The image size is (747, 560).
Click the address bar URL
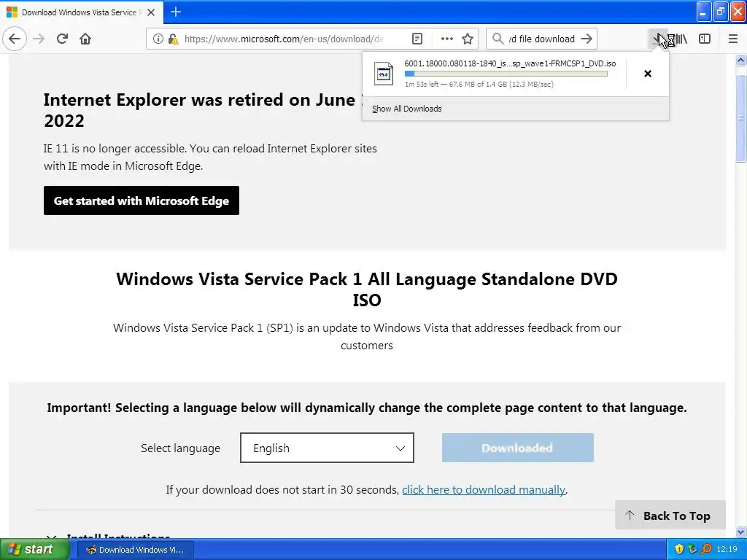pyautogui.click(x=284, y=39)
